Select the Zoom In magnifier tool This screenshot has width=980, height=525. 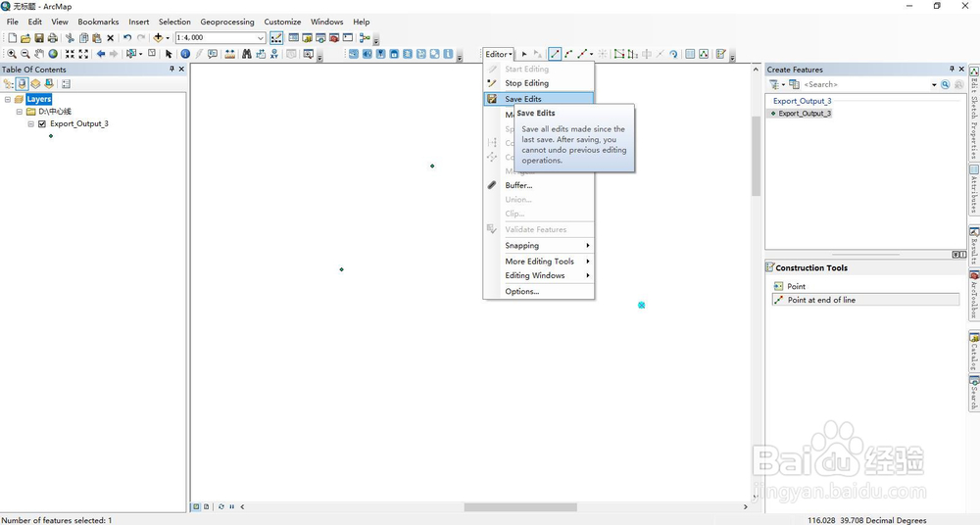pyautogui.click(x=12, y=54)
